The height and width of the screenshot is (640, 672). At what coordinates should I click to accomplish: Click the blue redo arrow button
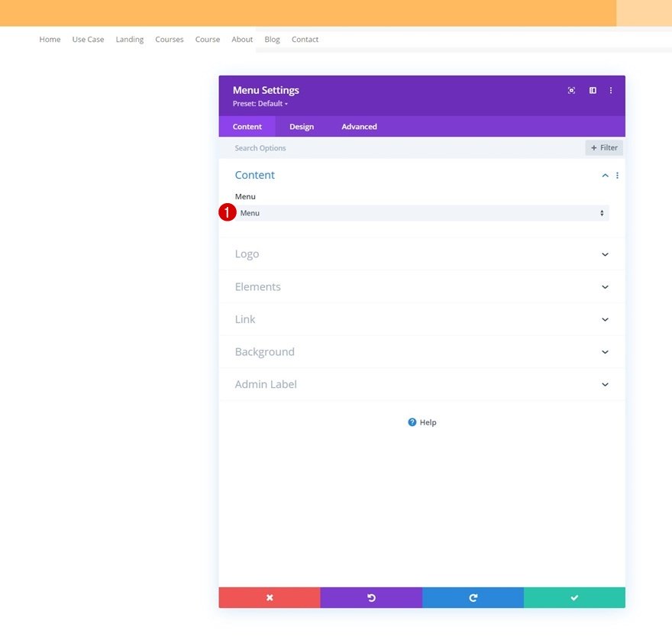click(473, 597)
